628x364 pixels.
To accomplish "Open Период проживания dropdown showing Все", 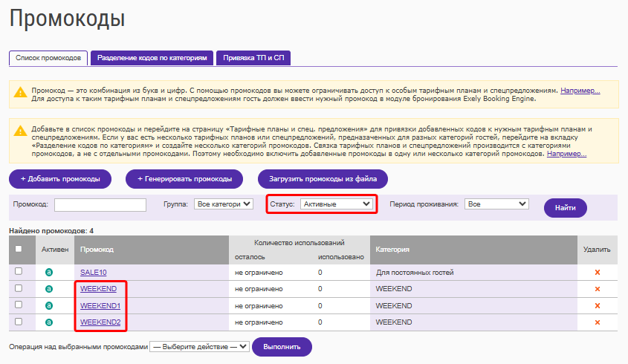I will coord(496,204).
